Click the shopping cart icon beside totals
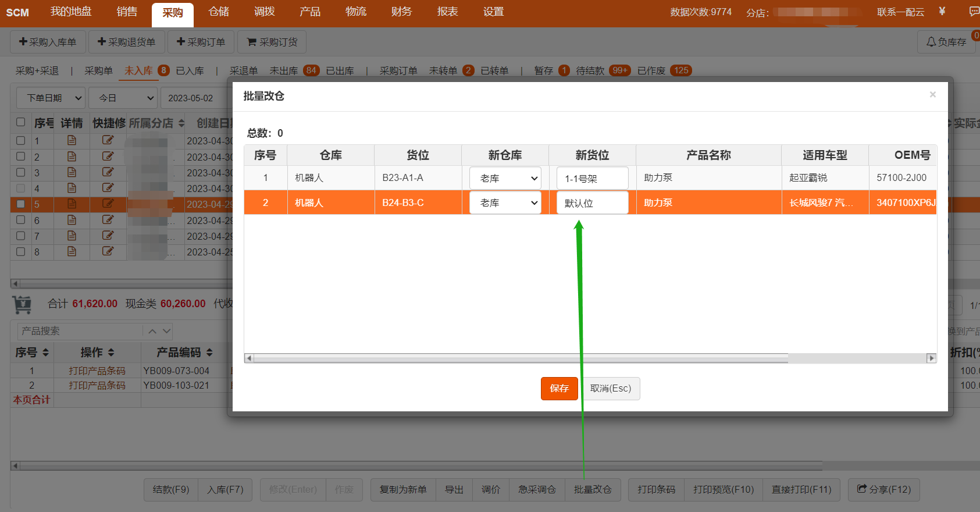The height and width of the screenshot is (512, 980). click(22, 304)
